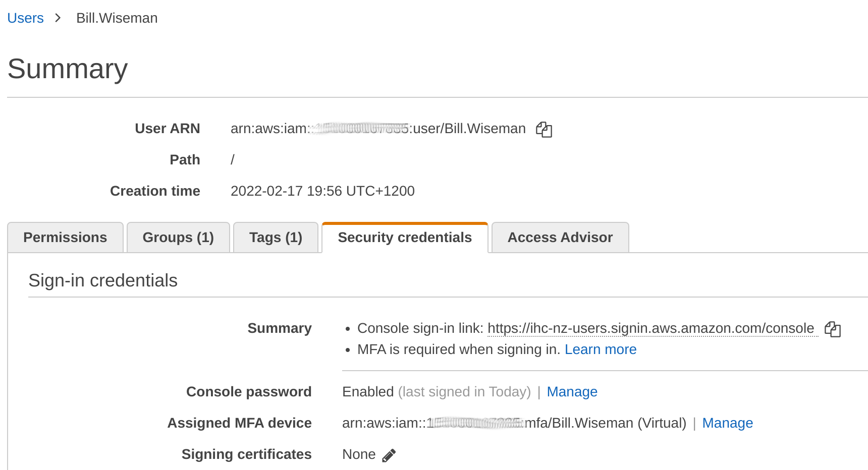Copy the User ARN to clipboard
The width and height of the screenshot is (868, 470).
tap(544, 130)
